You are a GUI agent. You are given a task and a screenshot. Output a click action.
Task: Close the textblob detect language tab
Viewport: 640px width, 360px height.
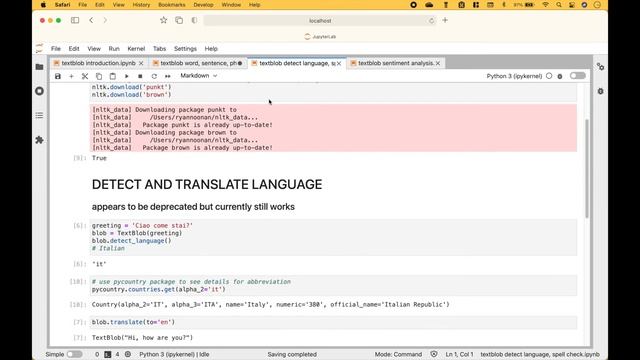tap(339, 63)
